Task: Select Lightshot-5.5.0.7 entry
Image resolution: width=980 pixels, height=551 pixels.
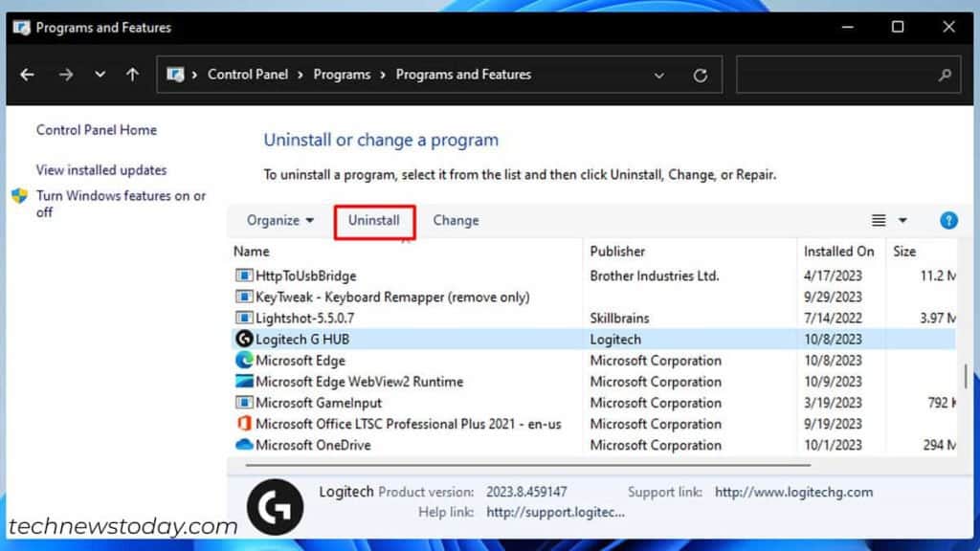Action: coord(304,318)
